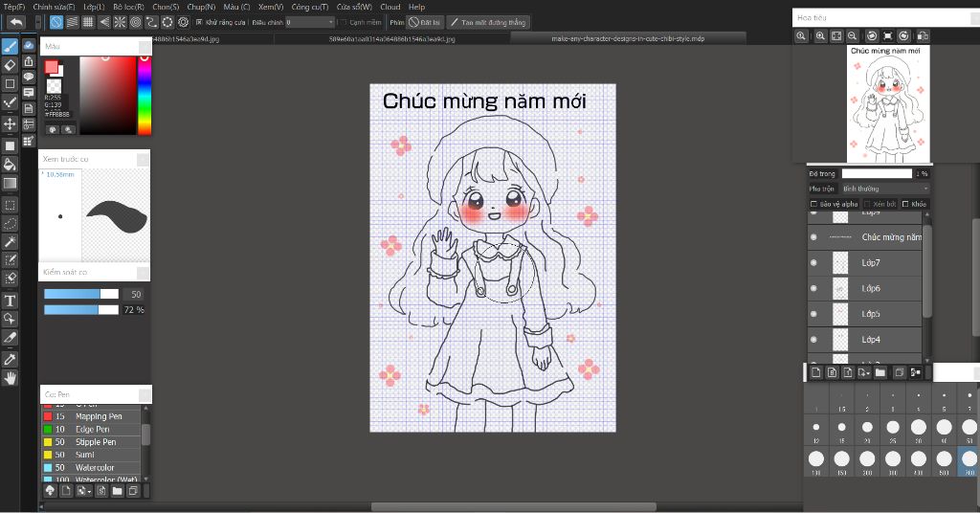Click Lớp6 layer thumbnail
This screenshot has width=980, height=513.
[840, 288]
